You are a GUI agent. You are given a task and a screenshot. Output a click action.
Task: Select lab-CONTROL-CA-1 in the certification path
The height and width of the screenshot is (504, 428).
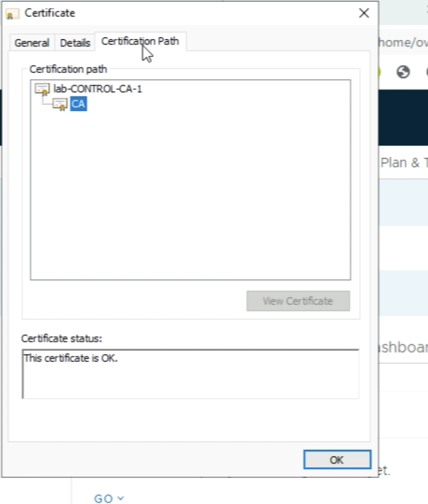tap(97, 89)
